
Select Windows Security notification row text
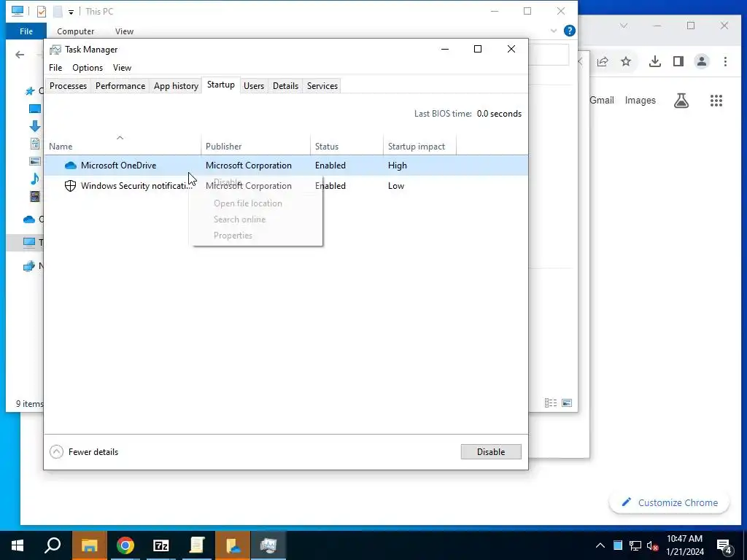136,186
